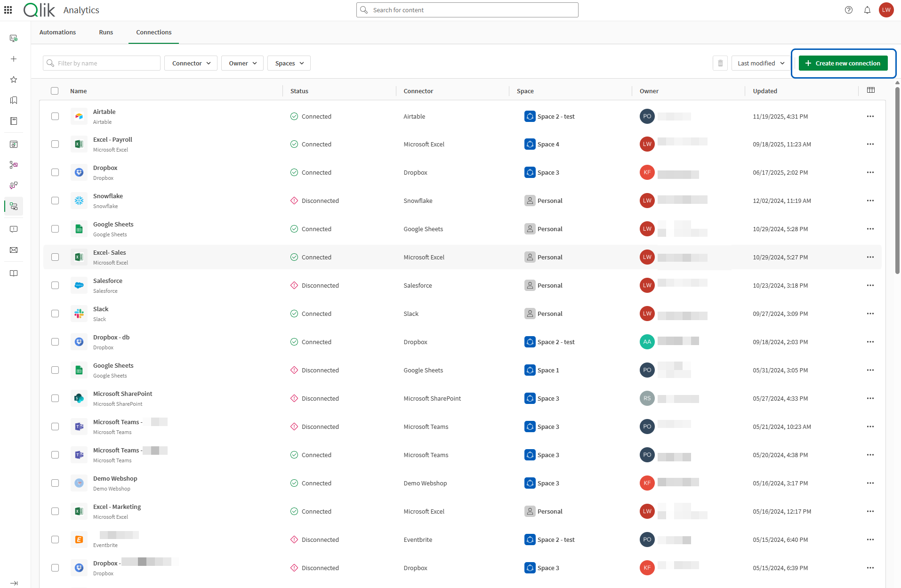Click the Search for content field
The height and width of the screenshot is (588, 901).
(x=467, y=10)
